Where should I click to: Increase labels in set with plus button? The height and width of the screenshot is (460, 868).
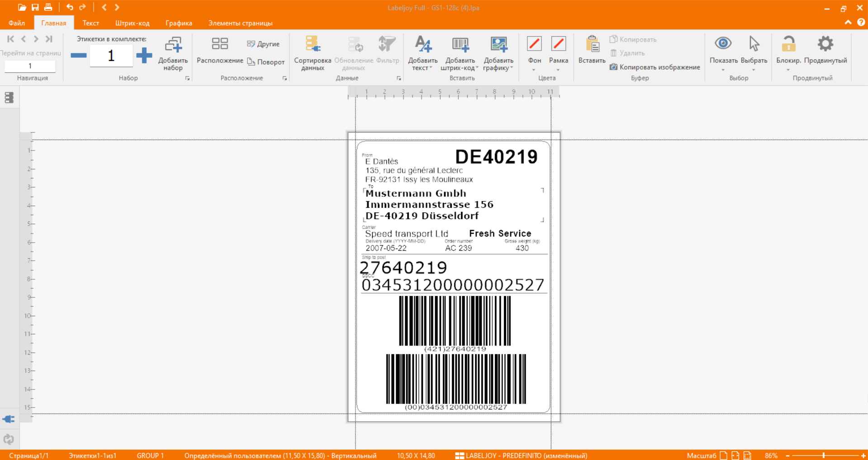(144, 56)
